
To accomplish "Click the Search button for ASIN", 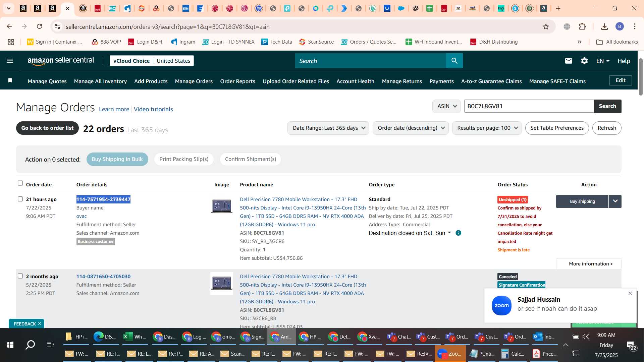I will coord(607,106).
